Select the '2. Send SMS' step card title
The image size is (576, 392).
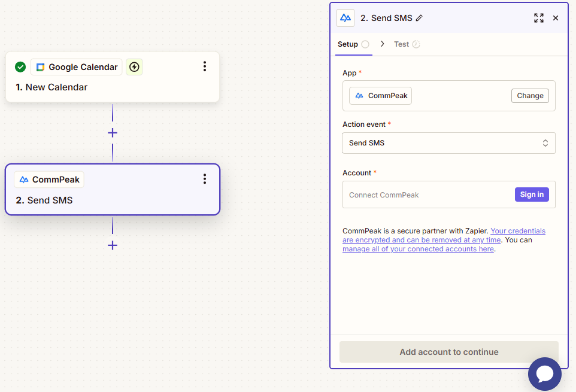coord(44,200)
